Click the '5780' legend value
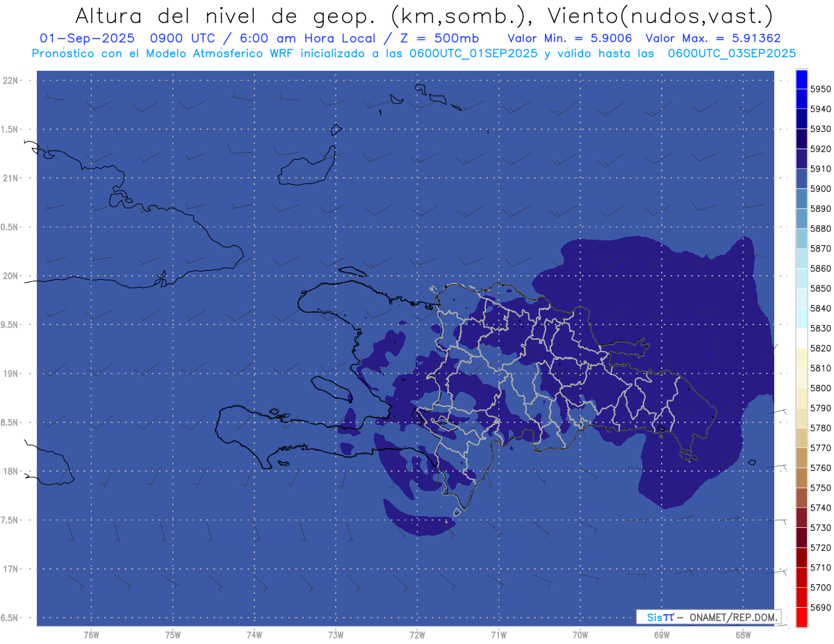Image resolution: width=834 pixels, height=644 pixels. (x=820, y=428)
